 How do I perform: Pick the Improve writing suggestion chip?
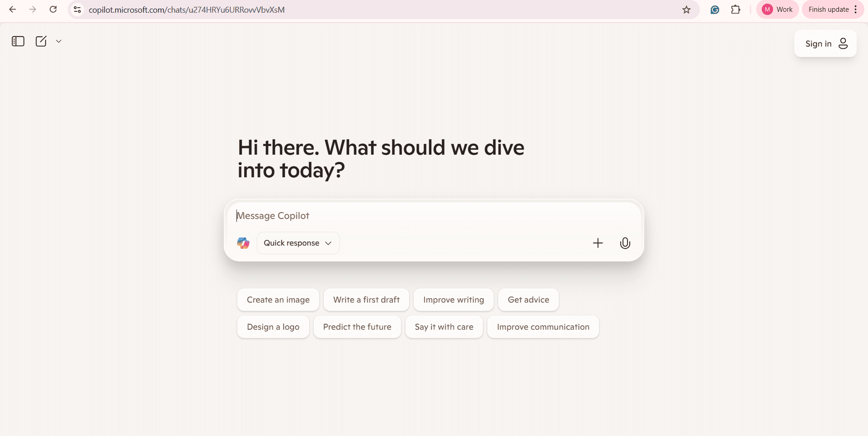[453, 300]
